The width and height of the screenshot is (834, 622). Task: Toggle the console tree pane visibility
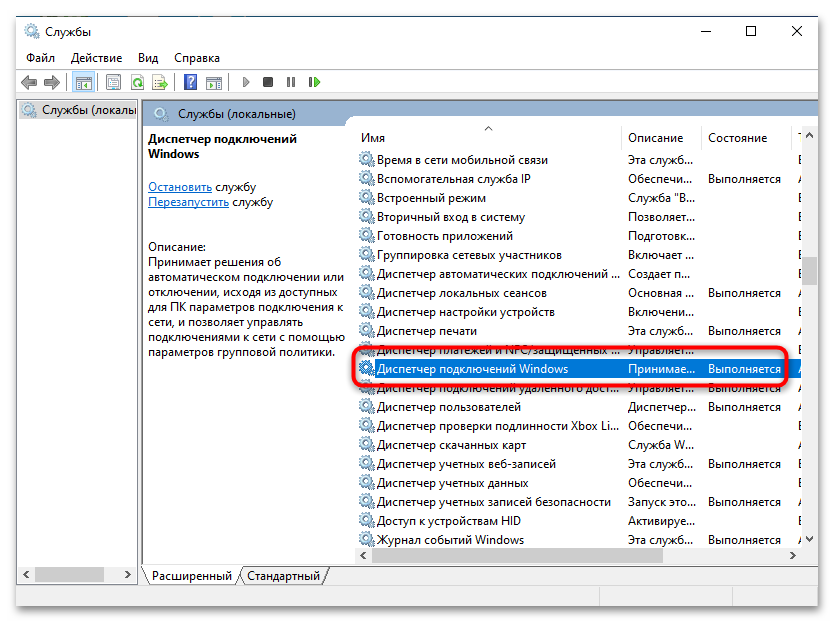coord(85,82)
